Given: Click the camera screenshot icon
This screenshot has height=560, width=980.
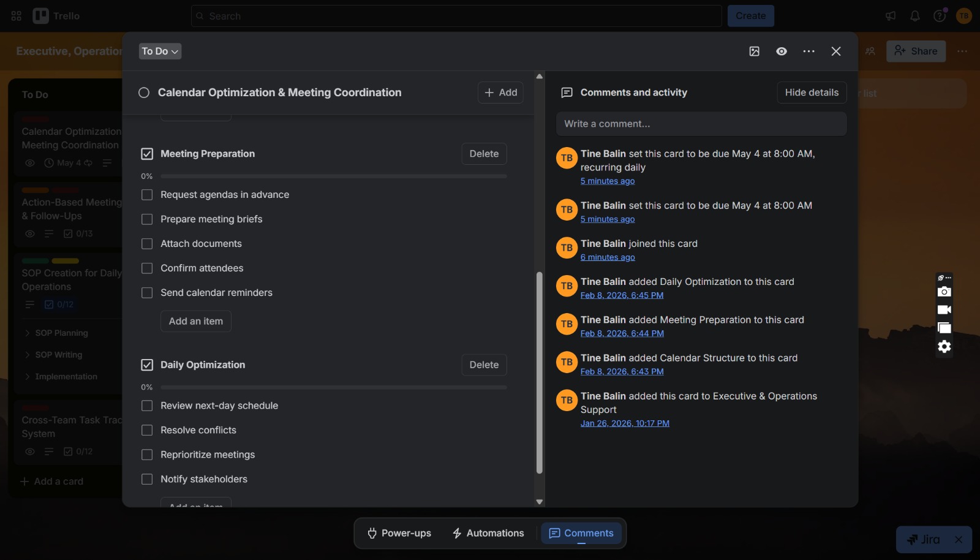Looking at the screenshot, I should point(944,292).
